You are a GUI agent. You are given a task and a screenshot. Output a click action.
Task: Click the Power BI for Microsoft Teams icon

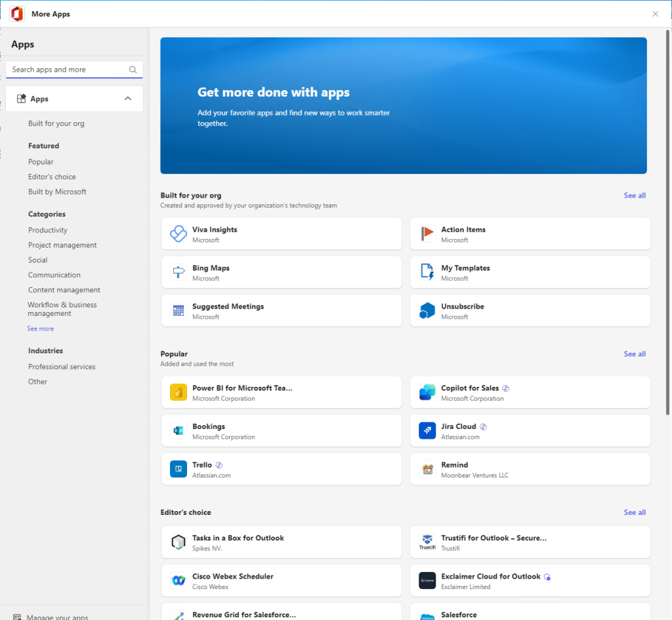pyautogui.click(x=178, y=391)
